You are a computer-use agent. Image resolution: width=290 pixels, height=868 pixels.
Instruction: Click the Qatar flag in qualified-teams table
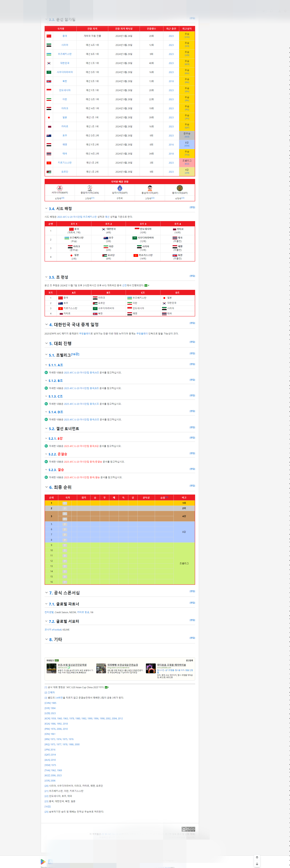[x=50, y=127]
